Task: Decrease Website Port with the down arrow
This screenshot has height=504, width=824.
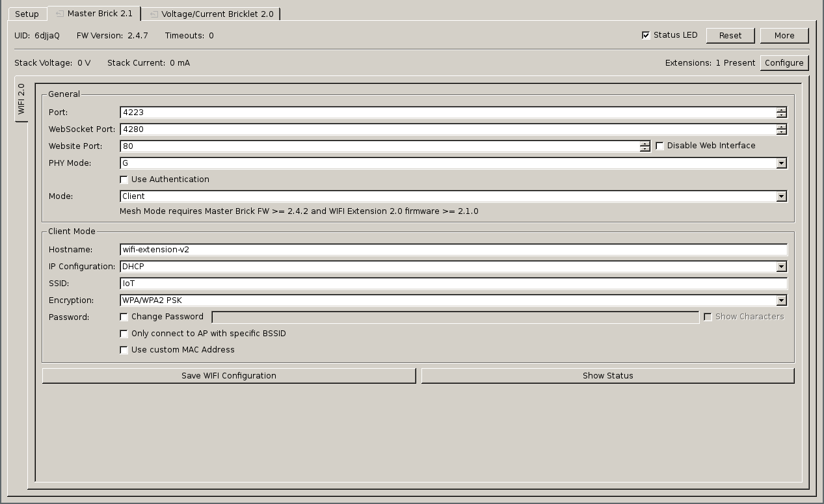Action: pyautogui.click(x=645, y=149)
